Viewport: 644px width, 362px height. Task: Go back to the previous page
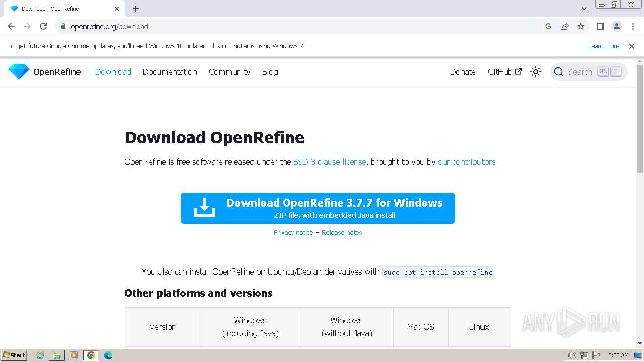pyautogui.click(x=11, y=26)
